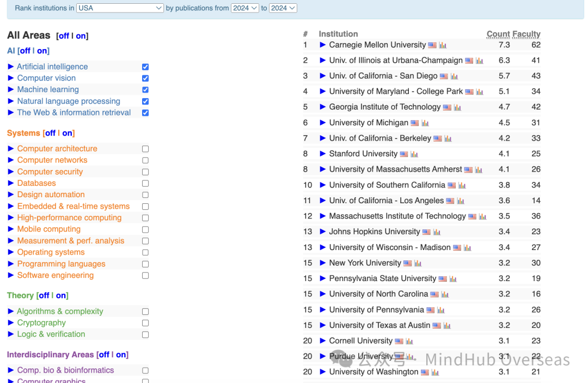Expand the Software engineering triangle
The image size is (588, 383).
click(11, 275)
